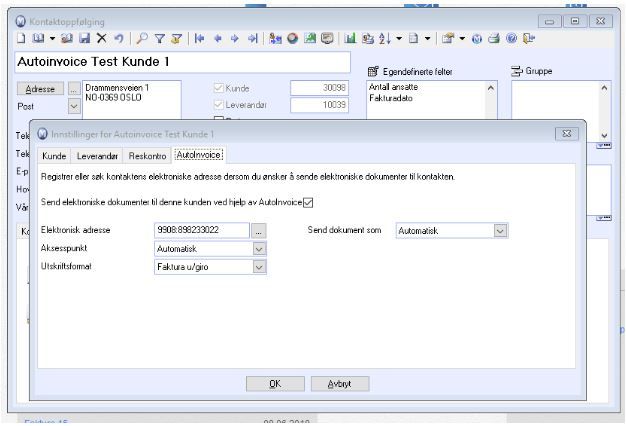
Task: Click the document page icon in toolbar
Action: click(414, 38)
